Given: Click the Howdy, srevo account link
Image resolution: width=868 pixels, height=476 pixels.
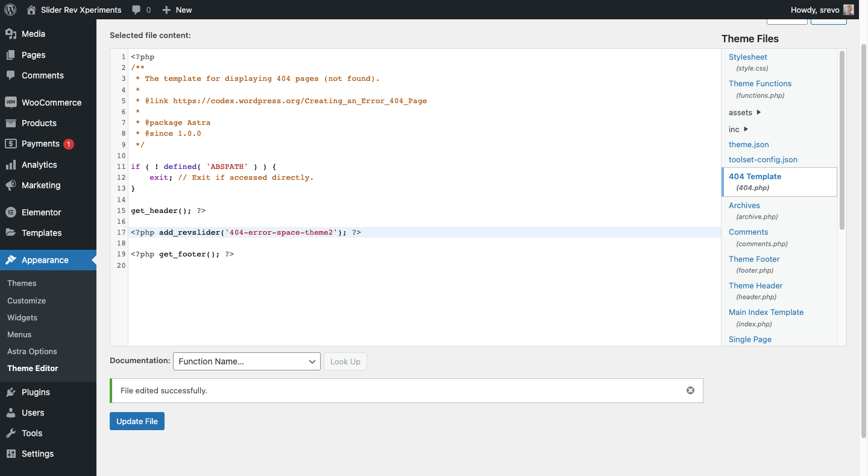Looking at the screenshot, I should (x=822, y=10).
